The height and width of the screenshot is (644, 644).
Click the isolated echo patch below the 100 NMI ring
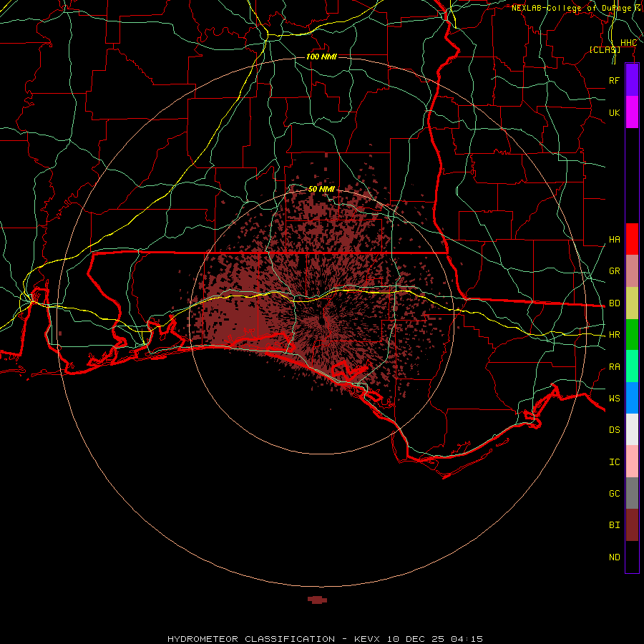[318, 600]
